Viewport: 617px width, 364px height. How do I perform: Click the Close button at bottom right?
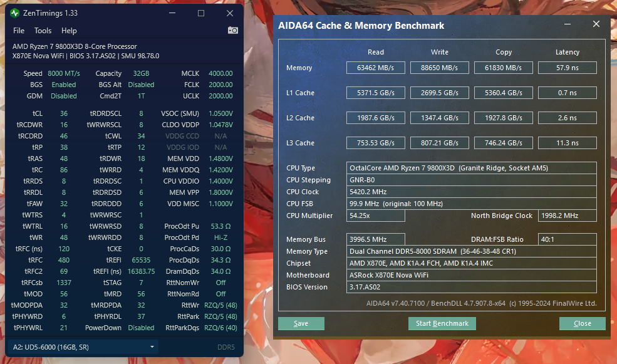(x=582, y=323)
